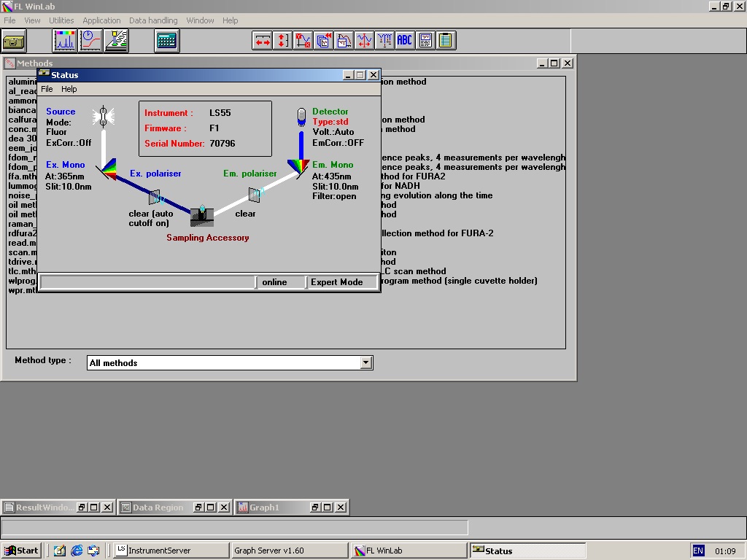Screen dimensions: 747x560
Task: Open Help menu in Status window
Action: (69, 89)
